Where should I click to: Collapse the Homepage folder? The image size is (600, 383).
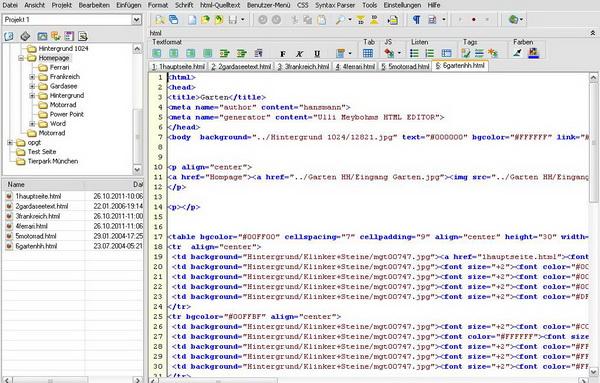[x=21, y=58]
